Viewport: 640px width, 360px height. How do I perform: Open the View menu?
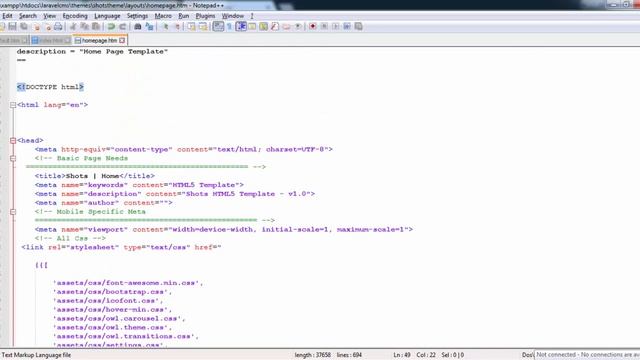[x=49, y=16]
